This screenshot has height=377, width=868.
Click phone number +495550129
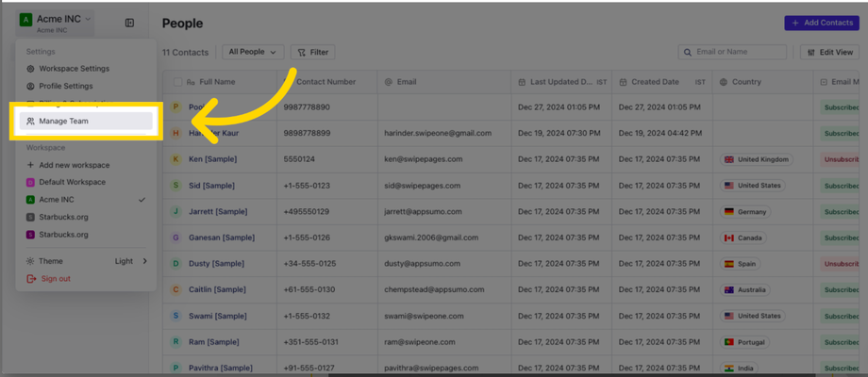(x=306, y=212)
